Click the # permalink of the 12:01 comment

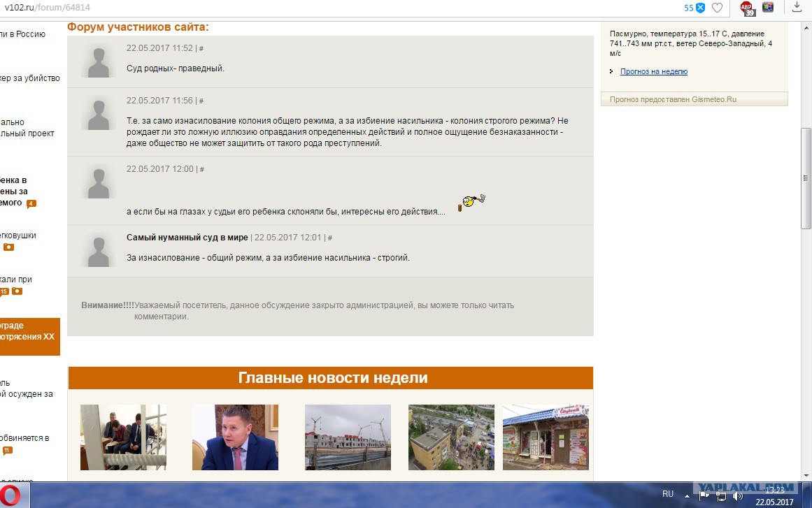pyautogui.click(x=330, y=238)
